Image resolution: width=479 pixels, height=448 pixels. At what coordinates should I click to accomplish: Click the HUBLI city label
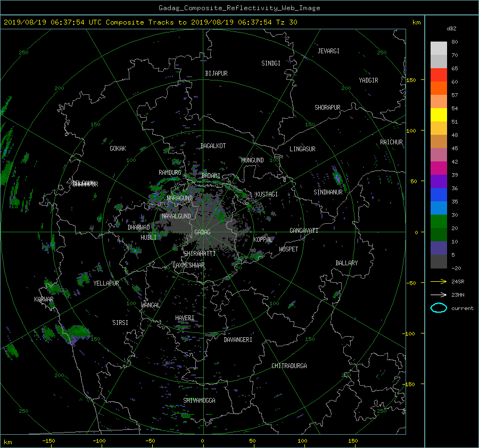coord(148,238)
